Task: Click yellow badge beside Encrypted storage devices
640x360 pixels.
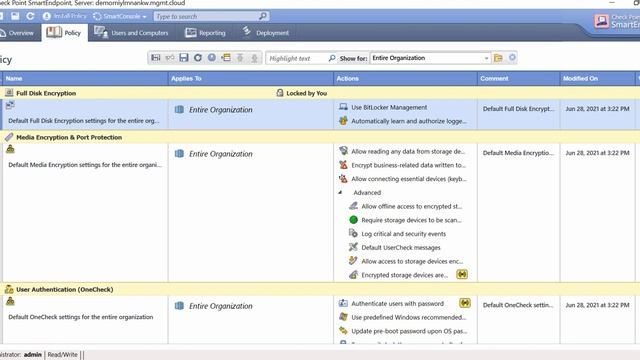Action: coord(462,275)
